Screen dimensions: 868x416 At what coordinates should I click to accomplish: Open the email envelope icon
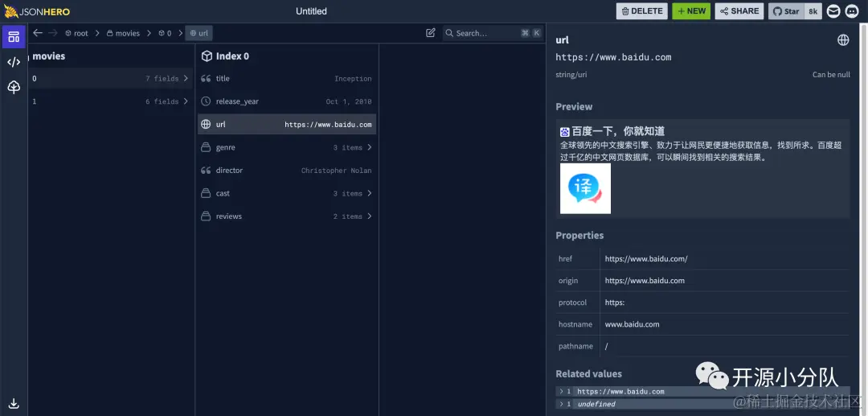pos(833,11)
